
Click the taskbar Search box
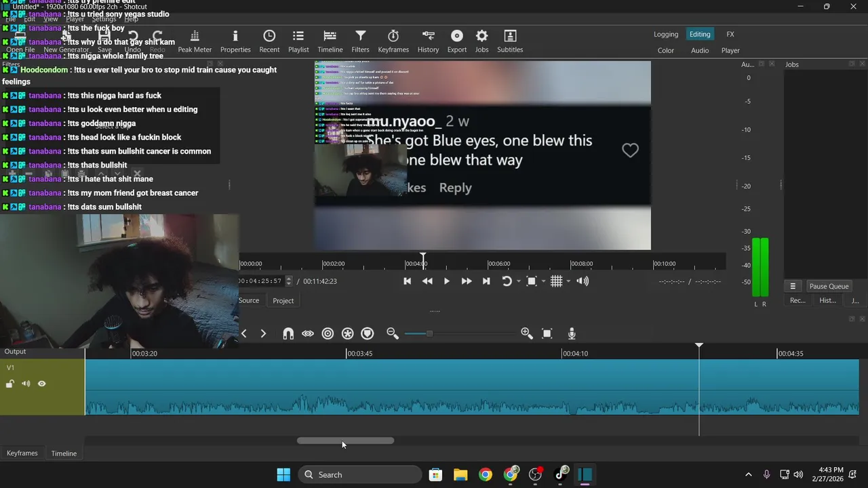click(360, 474)
